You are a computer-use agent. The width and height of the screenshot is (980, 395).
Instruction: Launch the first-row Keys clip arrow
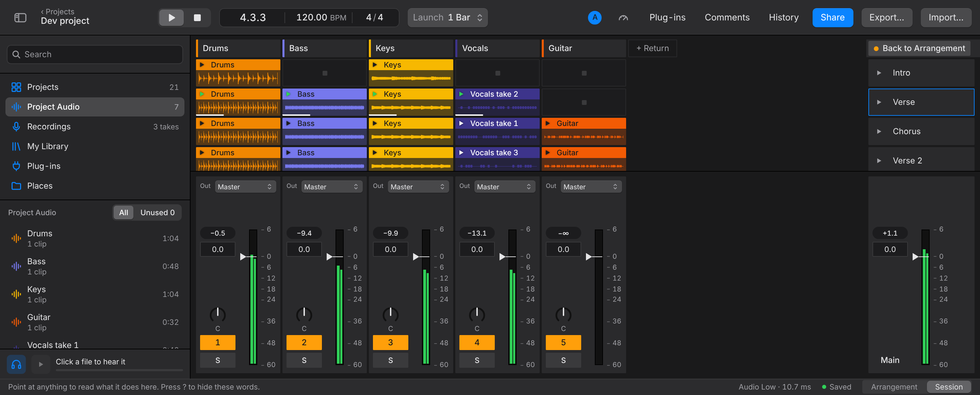click(375, 65)
